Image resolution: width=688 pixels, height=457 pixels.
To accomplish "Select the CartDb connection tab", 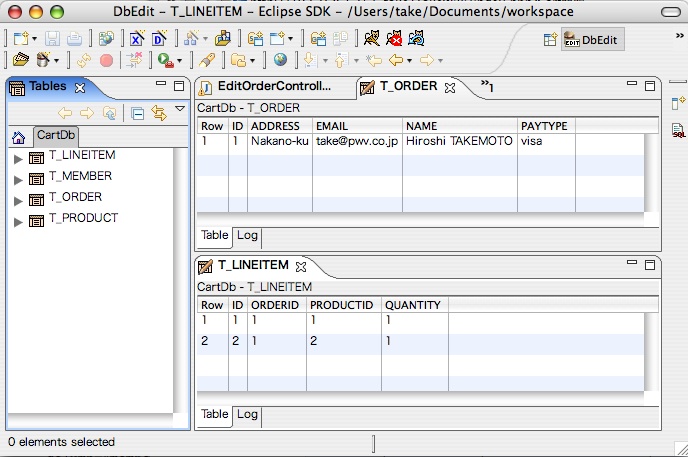I will 56,136.
